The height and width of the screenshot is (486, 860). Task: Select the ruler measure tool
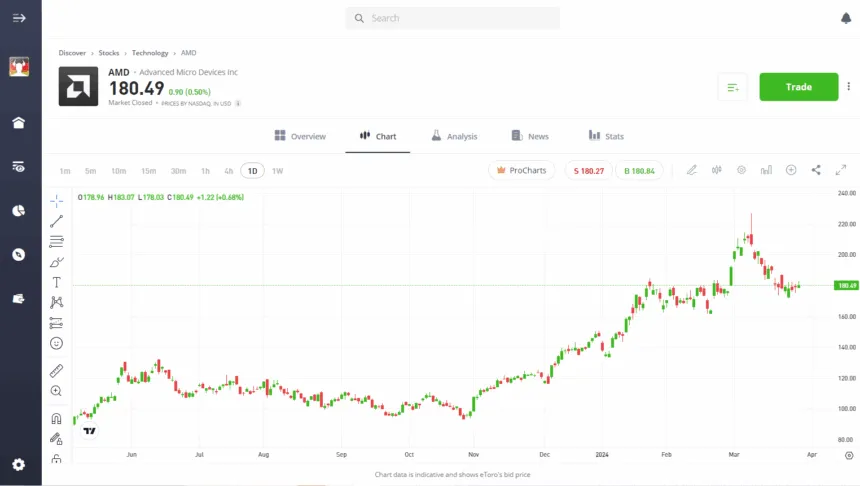[56, 371]
